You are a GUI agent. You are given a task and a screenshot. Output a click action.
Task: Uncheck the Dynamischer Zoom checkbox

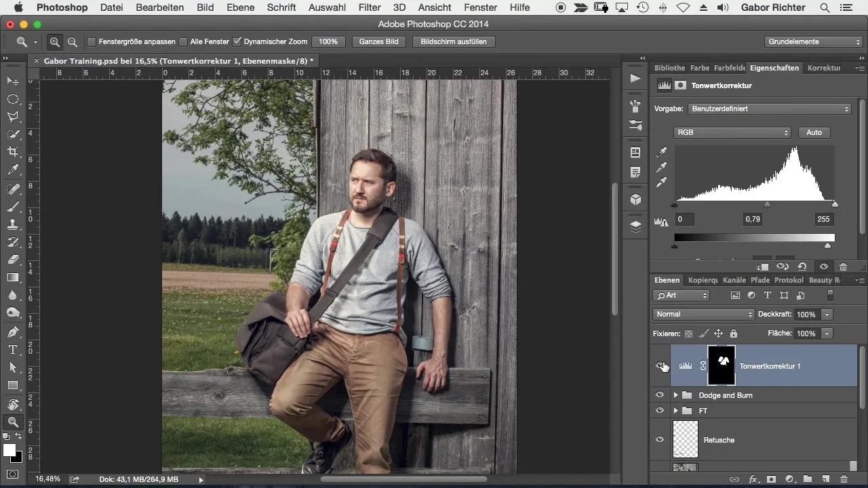coord(237,42)
